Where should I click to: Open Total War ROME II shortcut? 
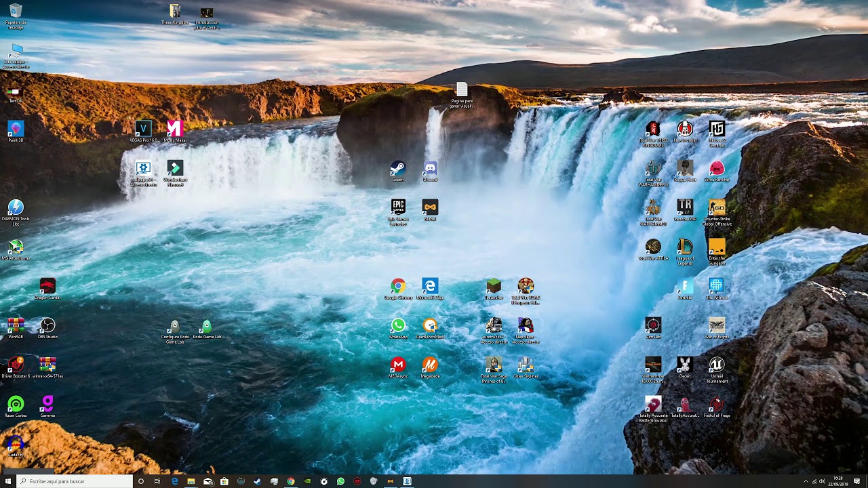(526, 291)
